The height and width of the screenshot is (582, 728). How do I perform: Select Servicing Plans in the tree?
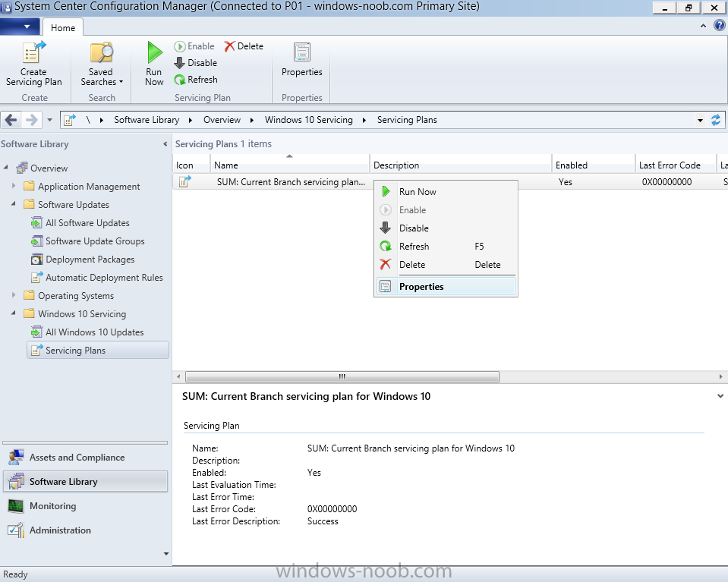coord(98,351)
